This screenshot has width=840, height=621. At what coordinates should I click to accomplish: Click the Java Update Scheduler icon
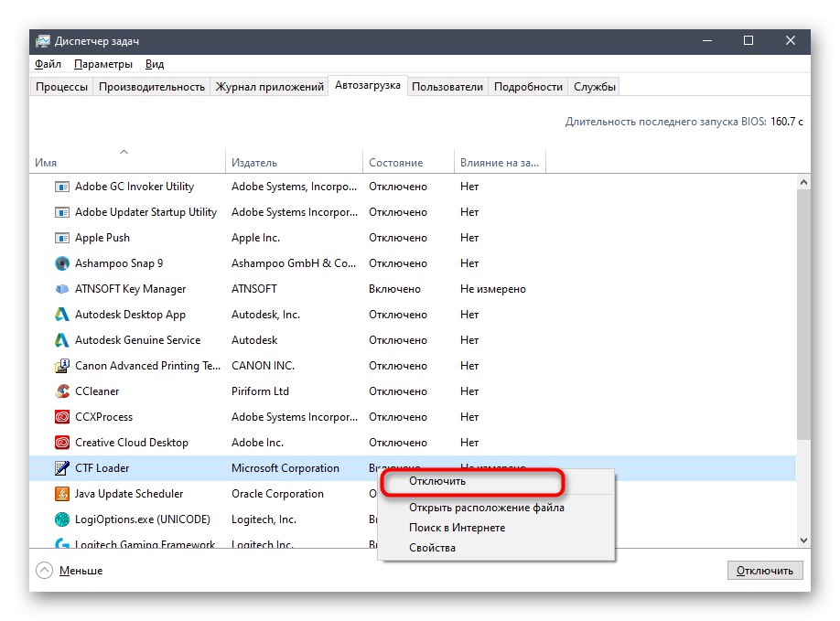pyautogui.click(x=62, y=494)
